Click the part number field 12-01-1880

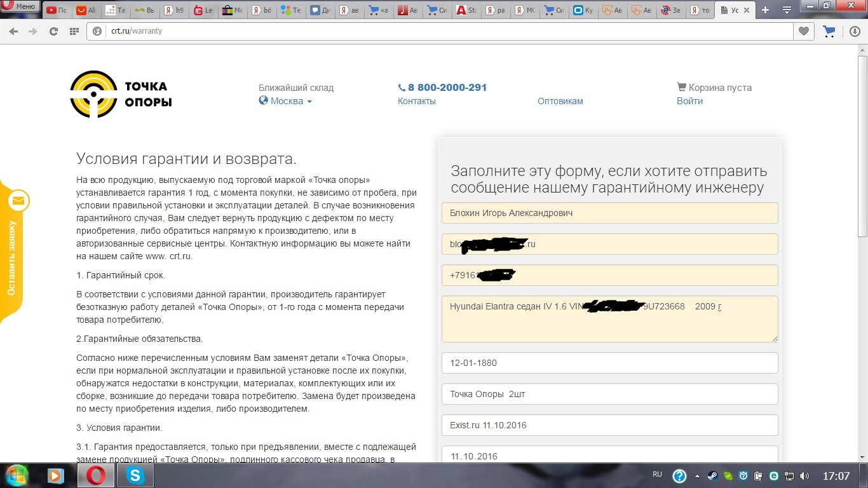click(x=610, y=363)
